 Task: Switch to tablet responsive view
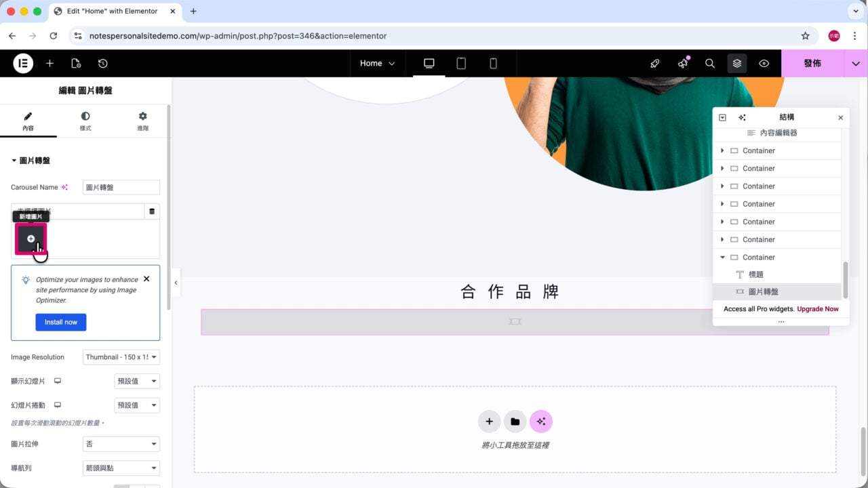pyautogui.click(x=461, y=63)
